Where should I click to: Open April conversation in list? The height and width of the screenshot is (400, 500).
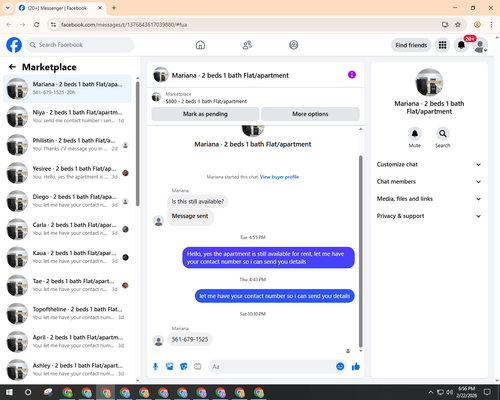coord(67,341)
